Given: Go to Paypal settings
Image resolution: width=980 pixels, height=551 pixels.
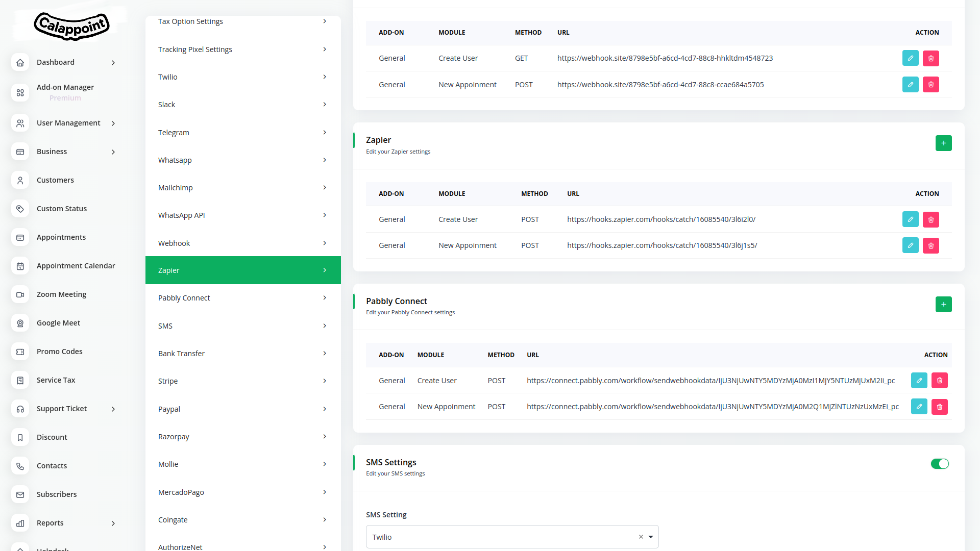Looking at the screenshot, I should (243, 409).
